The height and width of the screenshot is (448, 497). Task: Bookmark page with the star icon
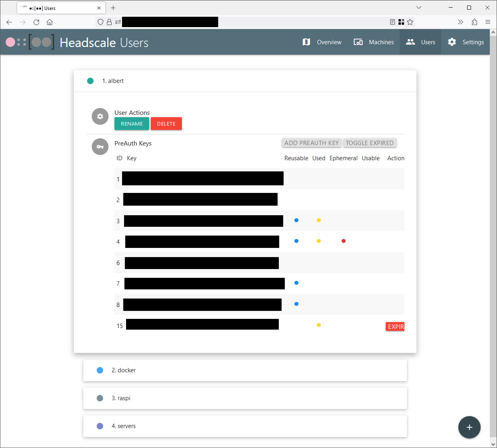point(410,22)
